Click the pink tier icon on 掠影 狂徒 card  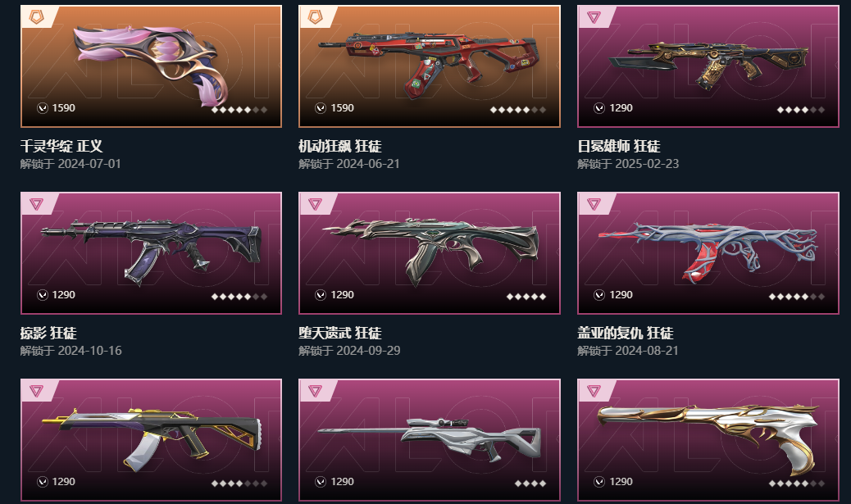click(36, 204)
